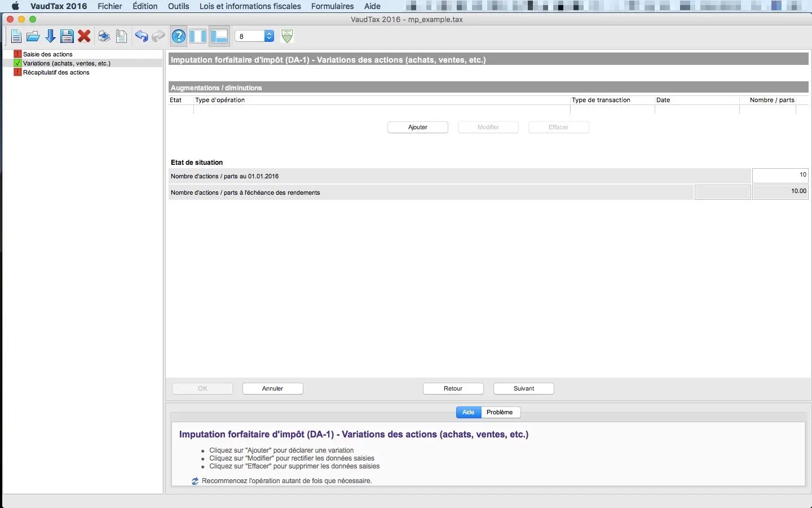
Task: Click the Vaud canton shield icon
Action: click(287, 36)
